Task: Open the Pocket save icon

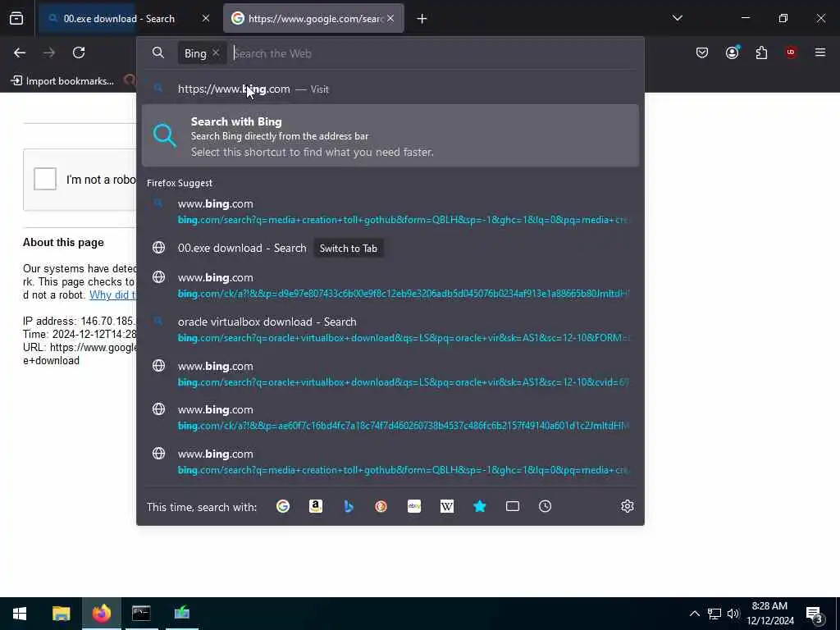Action: (702, 52)
